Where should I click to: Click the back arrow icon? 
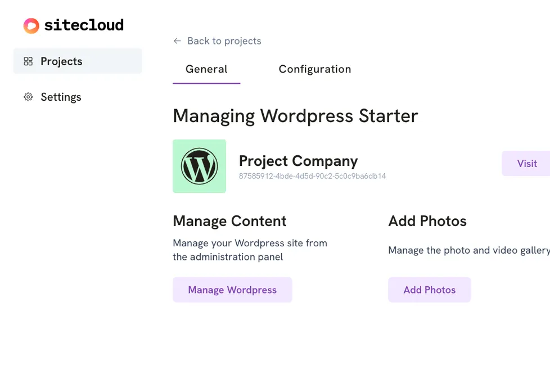point(177,41)
